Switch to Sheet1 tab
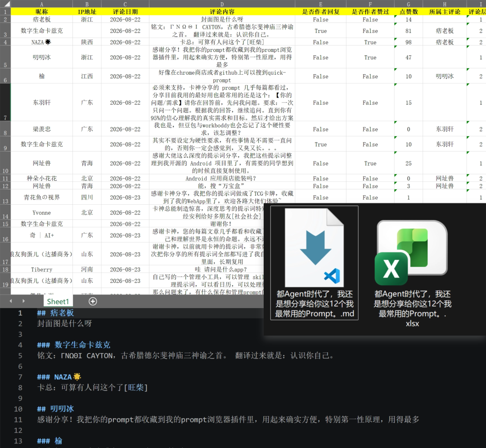486x448 pixels. (58, 301)
